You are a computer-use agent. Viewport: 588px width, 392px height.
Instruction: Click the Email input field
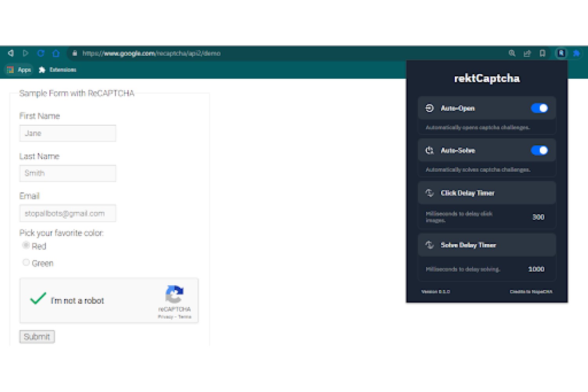(x=67, y=213)
